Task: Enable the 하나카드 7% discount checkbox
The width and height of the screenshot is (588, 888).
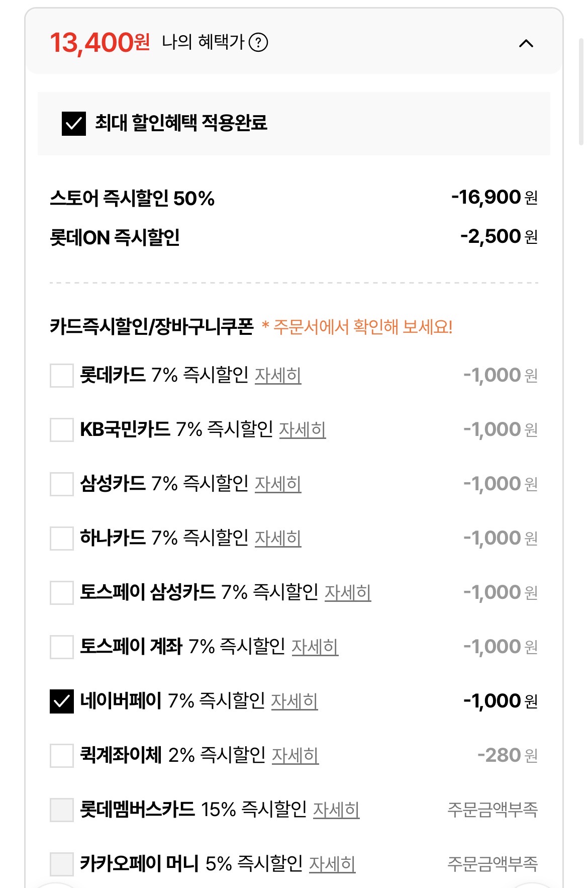Action: coord(62,539)
